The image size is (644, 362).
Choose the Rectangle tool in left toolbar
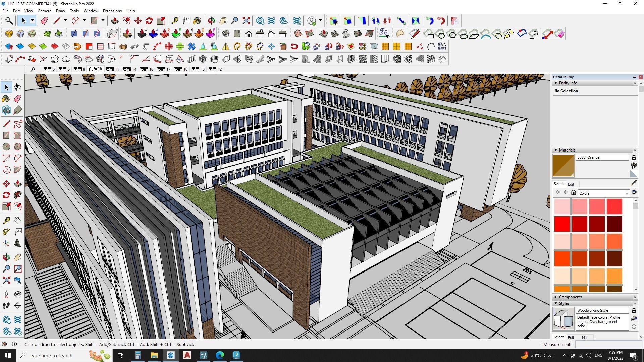[x=6, y=135]
